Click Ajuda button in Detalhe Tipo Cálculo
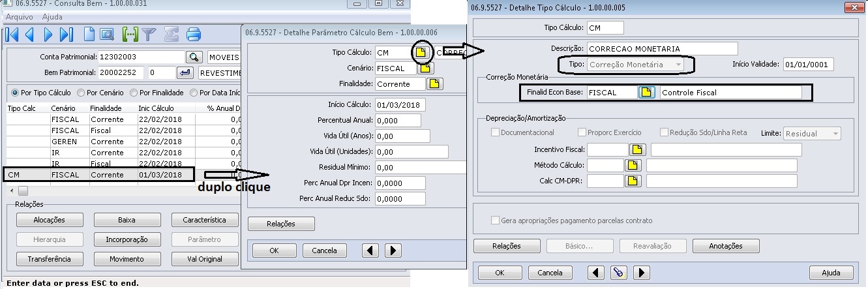 [x=831, y=273]
